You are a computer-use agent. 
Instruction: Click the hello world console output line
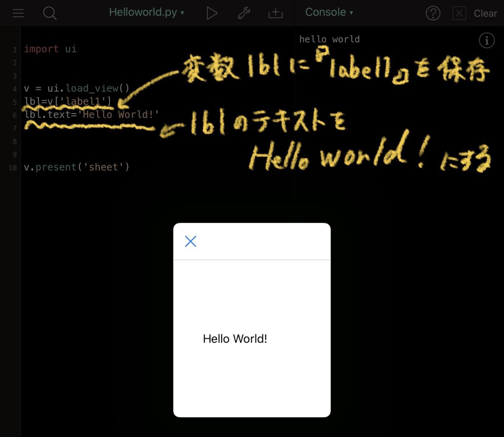329,39
